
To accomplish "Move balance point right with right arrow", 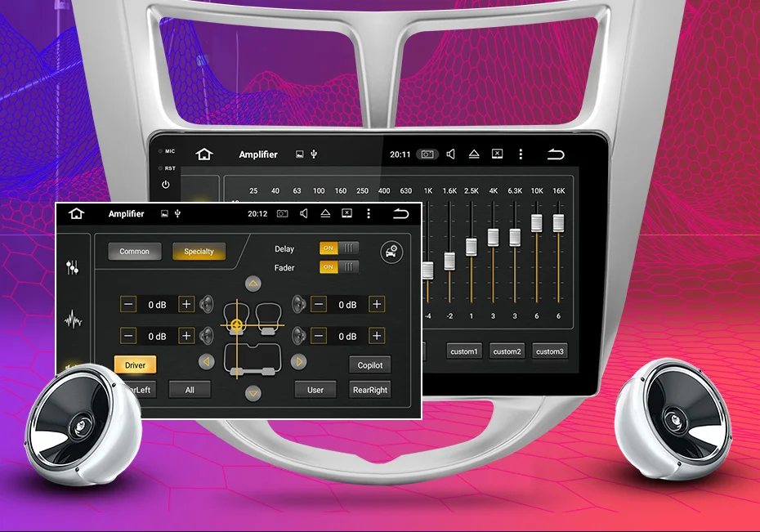I will tap(298, 361).
